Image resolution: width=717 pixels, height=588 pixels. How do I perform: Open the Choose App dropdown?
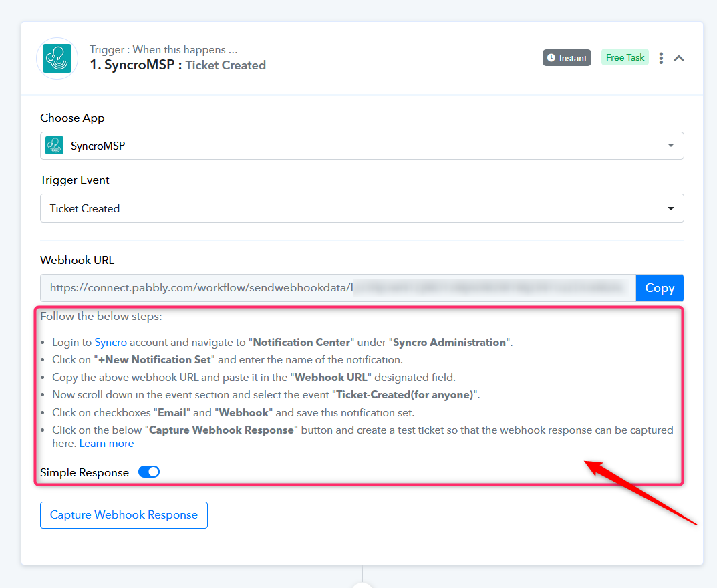point(362,146)
